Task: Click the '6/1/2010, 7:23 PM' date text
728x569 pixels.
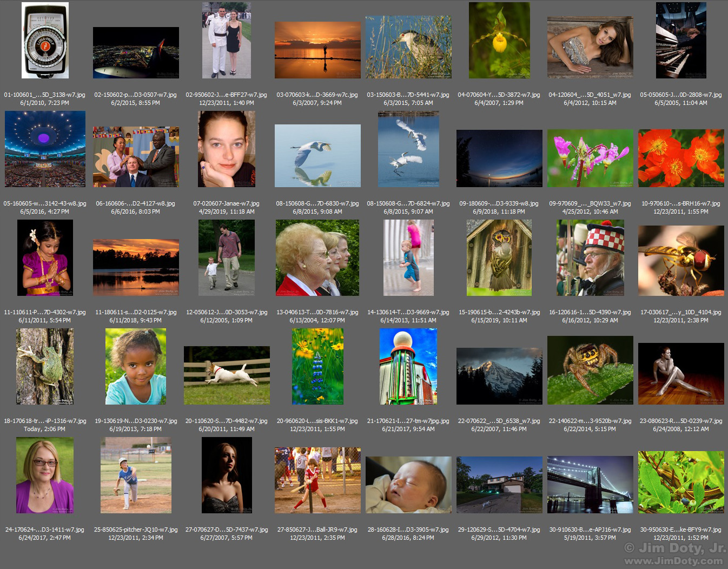Action: (45, 103)
